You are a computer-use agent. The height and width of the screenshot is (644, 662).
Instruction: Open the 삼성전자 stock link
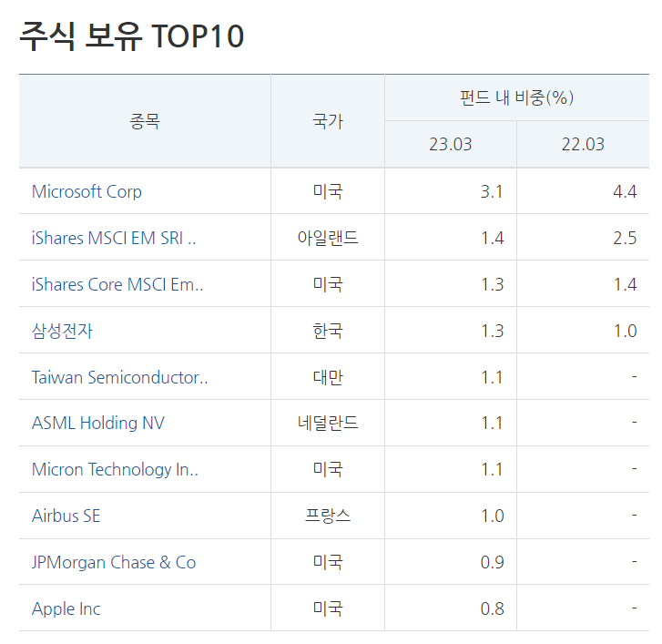tap(62, 331)
